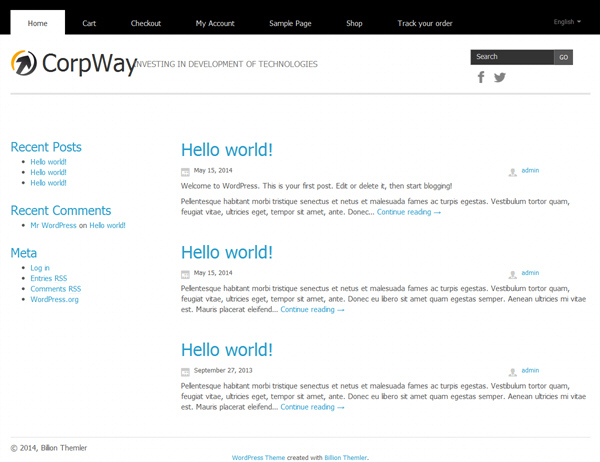Screen dimensions: 600x462
Task: Click the © 2014 footer copyright text
Action: tap(49, 448)
